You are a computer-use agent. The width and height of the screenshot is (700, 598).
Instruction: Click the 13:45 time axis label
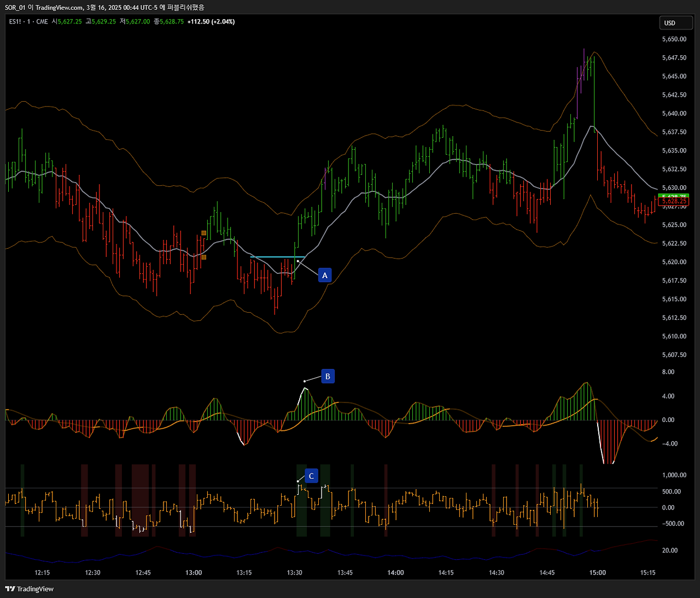tap(345, 573)
